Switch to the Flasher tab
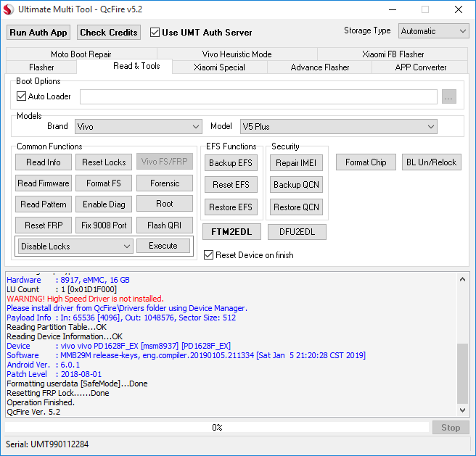Image resolution: width=476 pixels, height=456 pixels. click(x=41, y=67)
